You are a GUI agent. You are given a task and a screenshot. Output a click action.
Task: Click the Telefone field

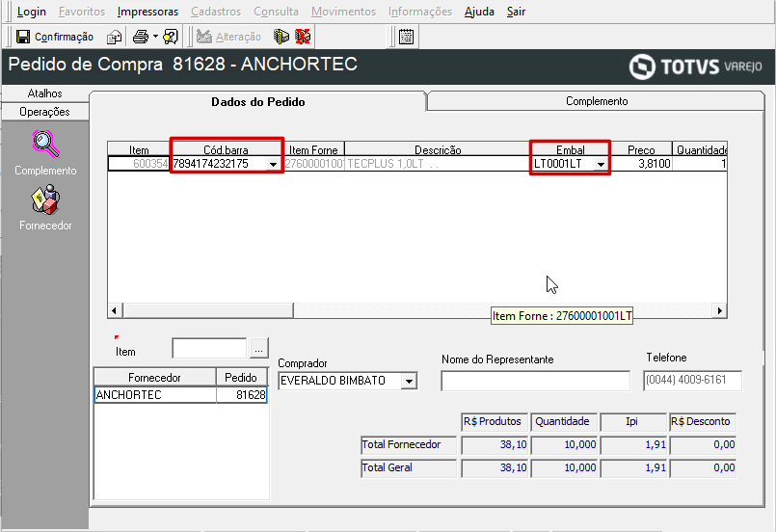[692, 381]
